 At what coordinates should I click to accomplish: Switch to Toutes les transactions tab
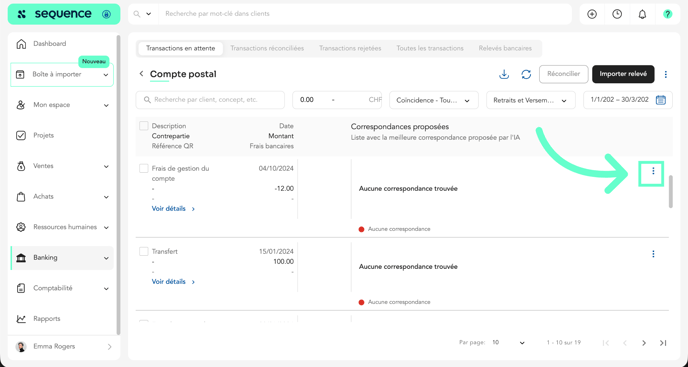point(430,48)
